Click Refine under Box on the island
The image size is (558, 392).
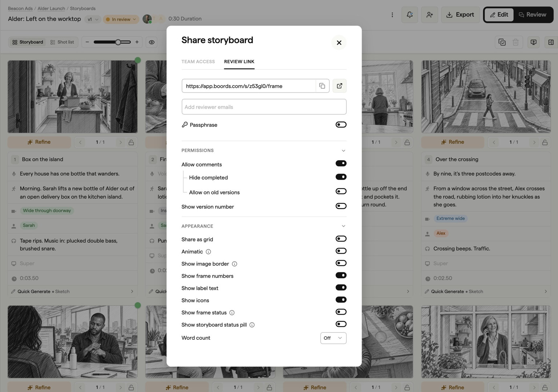39,142
